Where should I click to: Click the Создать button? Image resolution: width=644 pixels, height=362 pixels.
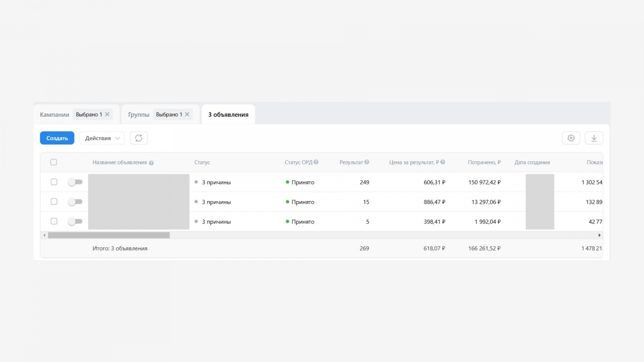click(57, 138)
